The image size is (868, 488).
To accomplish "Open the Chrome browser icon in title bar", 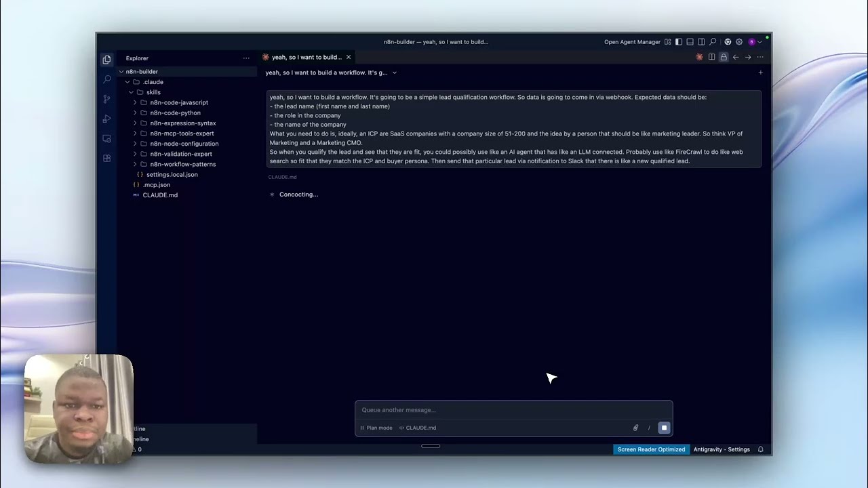I will point(728,42).
